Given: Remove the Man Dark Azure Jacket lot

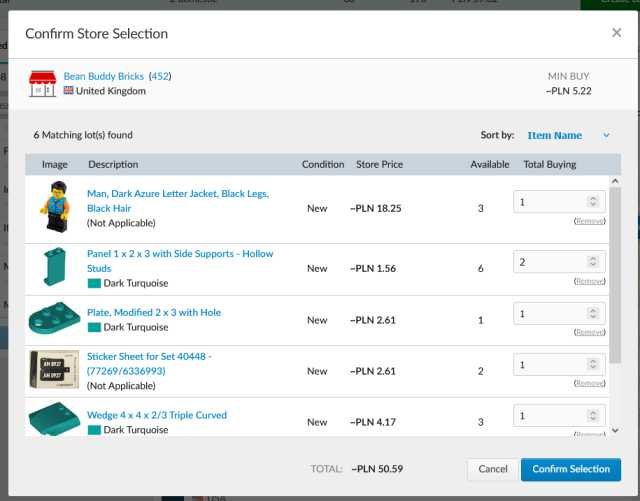Looking at the screenshot, I should pos(589,220).
